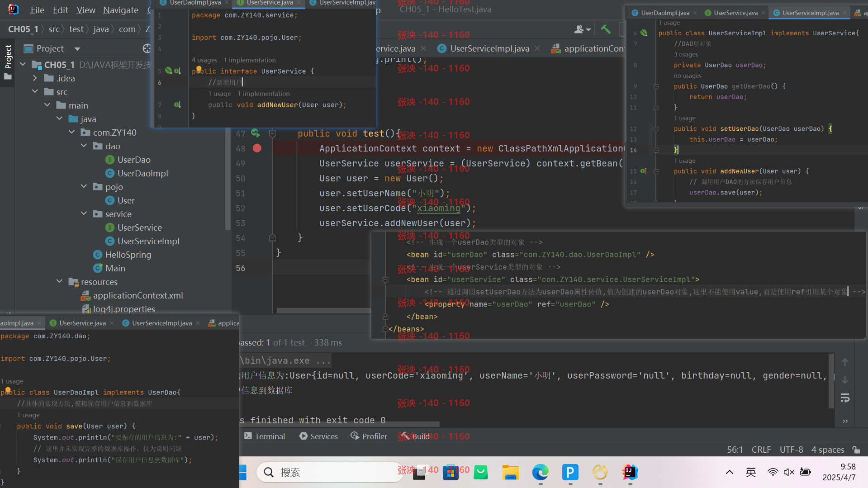Open the Project view dropdown arrow

(x=77, y=49)
